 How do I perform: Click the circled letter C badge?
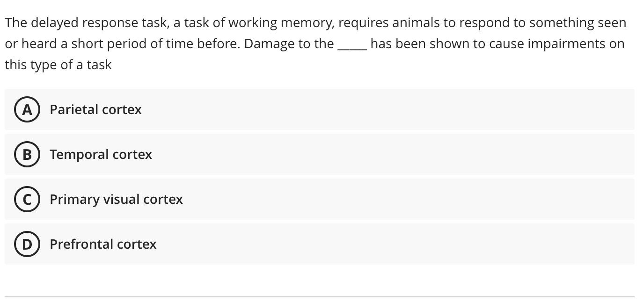coord(27,199)
